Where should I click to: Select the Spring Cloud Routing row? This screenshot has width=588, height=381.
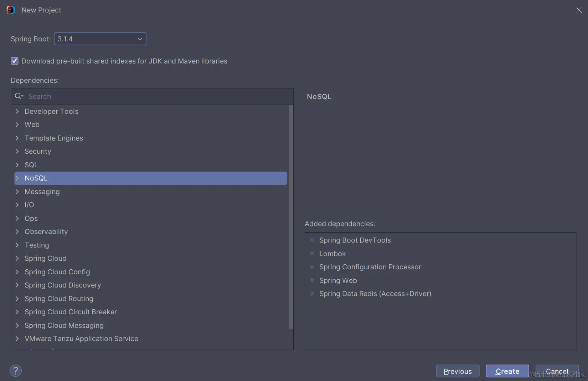[x=151, y=299]
